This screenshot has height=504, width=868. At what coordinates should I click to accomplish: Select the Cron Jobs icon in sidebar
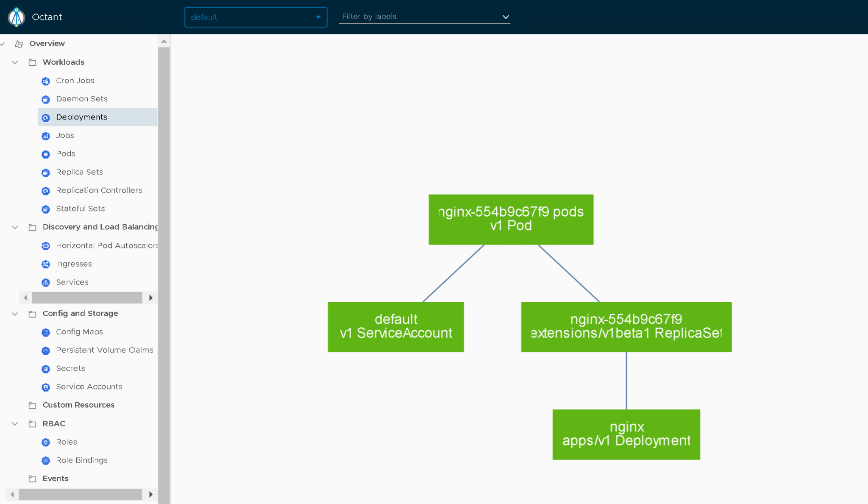pyautogui.click(x=45, y=81)
